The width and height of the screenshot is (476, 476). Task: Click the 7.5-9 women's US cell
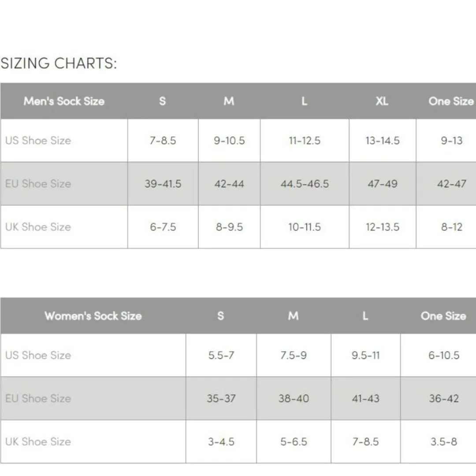[x=294, y=355]
